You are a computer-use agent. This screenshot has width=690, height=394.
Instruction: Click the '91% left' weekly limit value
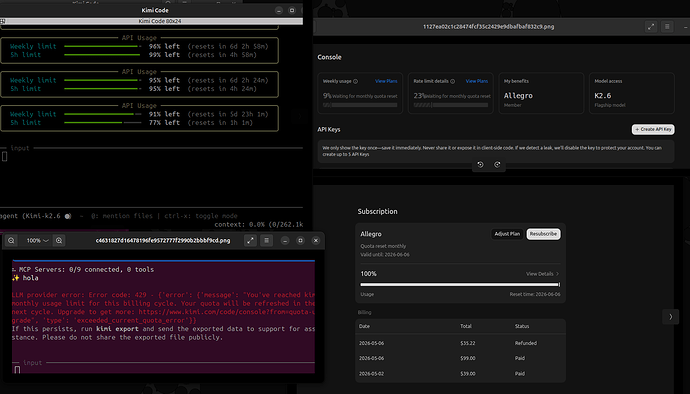[164, 114]
